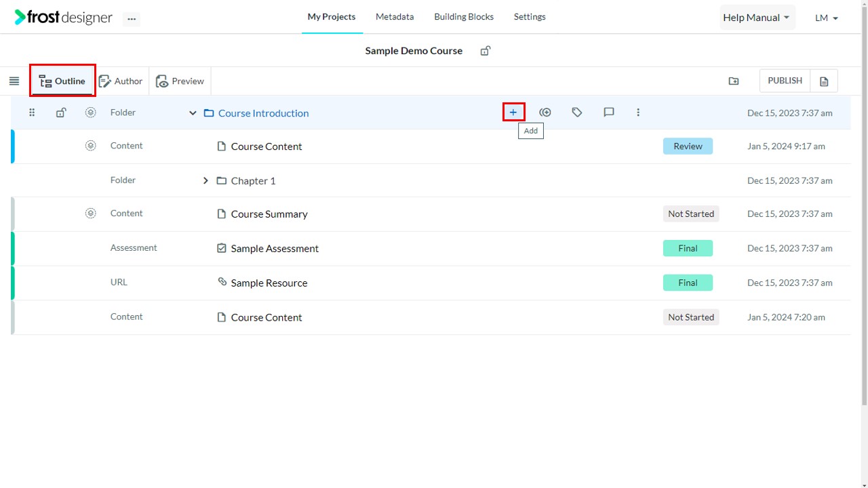Image resolution: width=868 pixels, height=488 pixels.
Task: Click Not Started badge on Course Summary row
Action: coord(691,213)
